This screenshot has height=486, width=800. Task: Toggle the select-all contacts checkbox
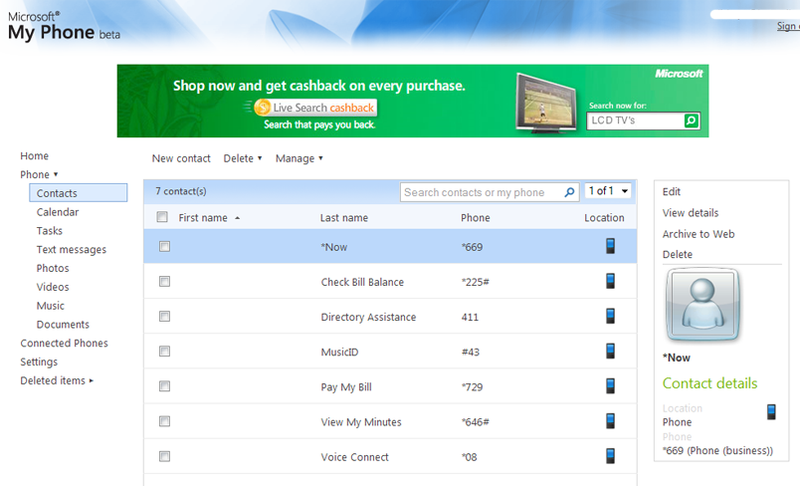click(x=162, y=217)
